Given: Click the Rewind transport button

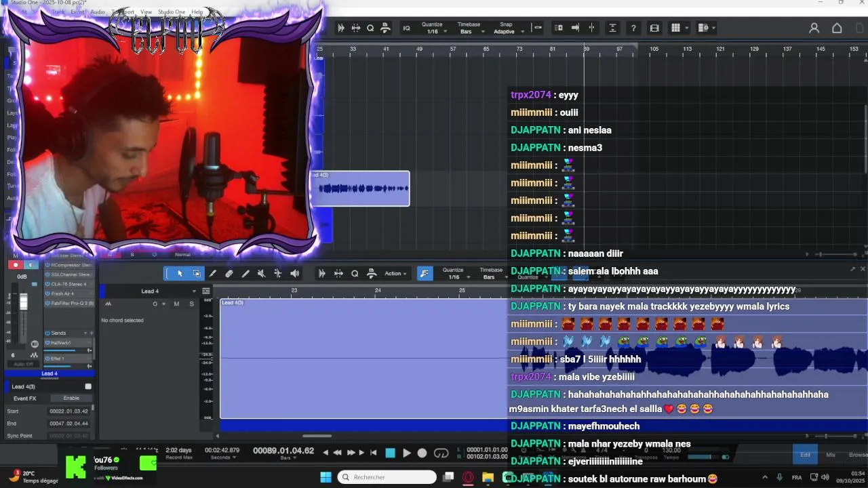Looking at the screenshot, I should (x=337, y=453).
